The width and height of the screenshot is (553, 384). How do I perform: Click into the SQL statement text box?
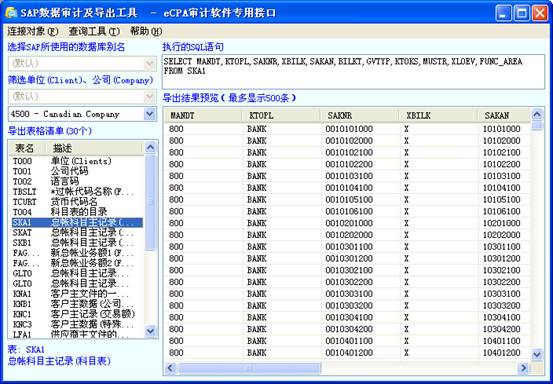tap(353, 72)
